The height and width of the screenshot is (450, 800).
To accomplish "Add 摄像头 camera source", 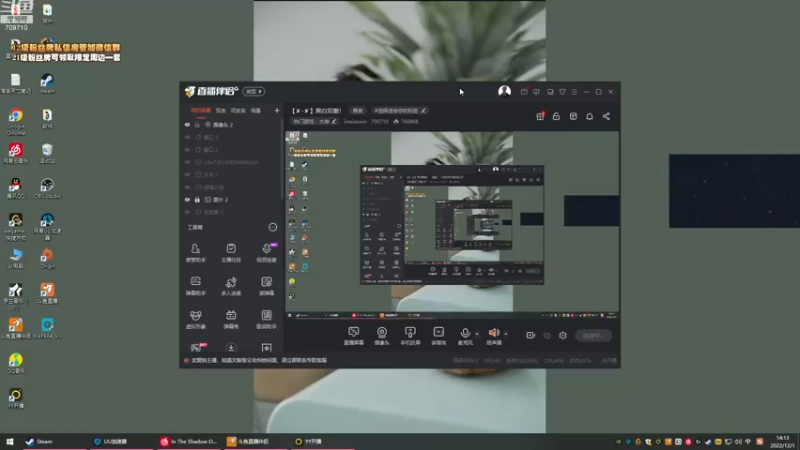I will click(382, 336).
